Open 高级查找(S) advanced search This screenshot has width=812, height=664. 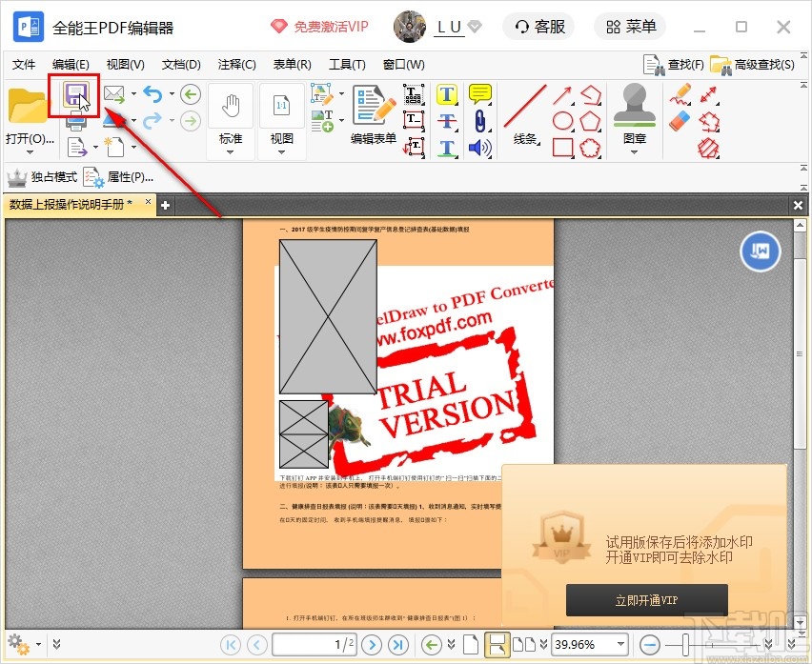[x=753, y=65]
